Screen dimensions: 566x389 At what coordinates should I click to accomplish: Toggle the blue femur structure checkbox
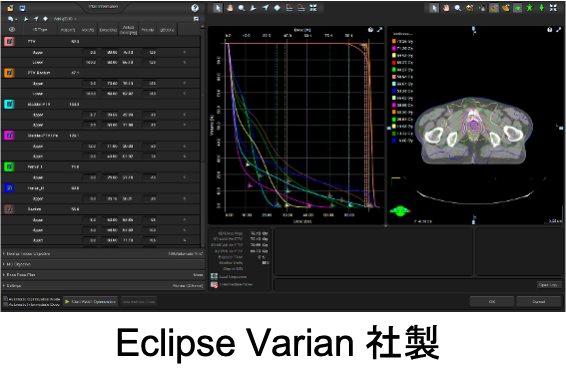click(9, 188)
